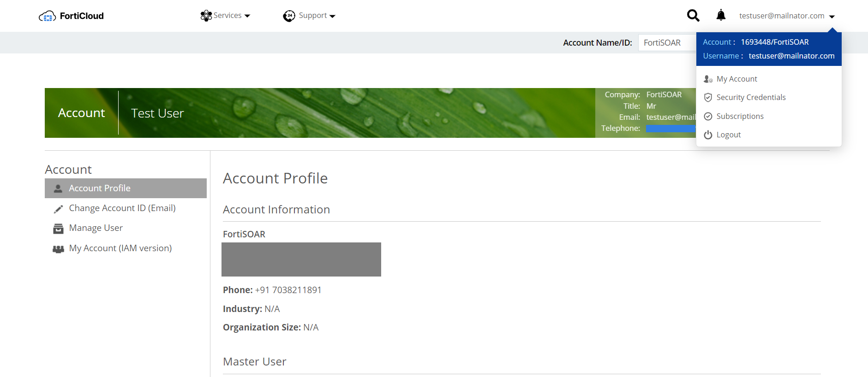Click the pencil icon for Change Account ID
The width and height of the screenshot is (868, 377).
click(x=58, y=209)
